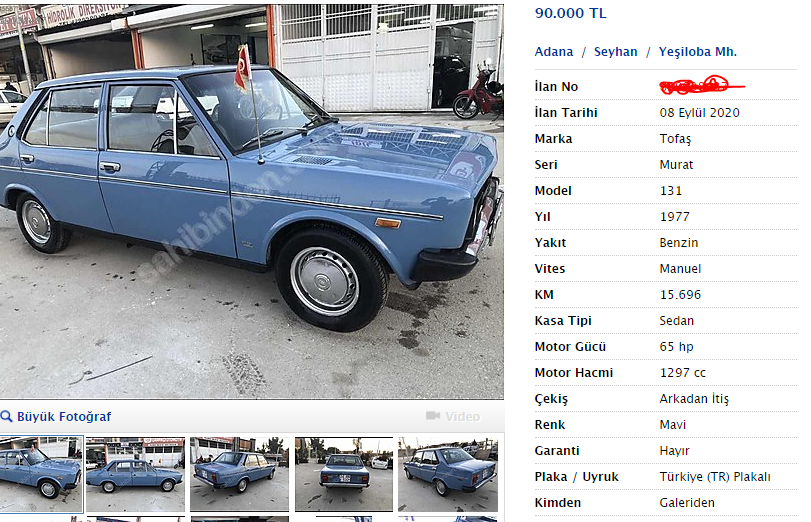Click the Adana location link
Screen dimensions: 811x522
[554, 52]
